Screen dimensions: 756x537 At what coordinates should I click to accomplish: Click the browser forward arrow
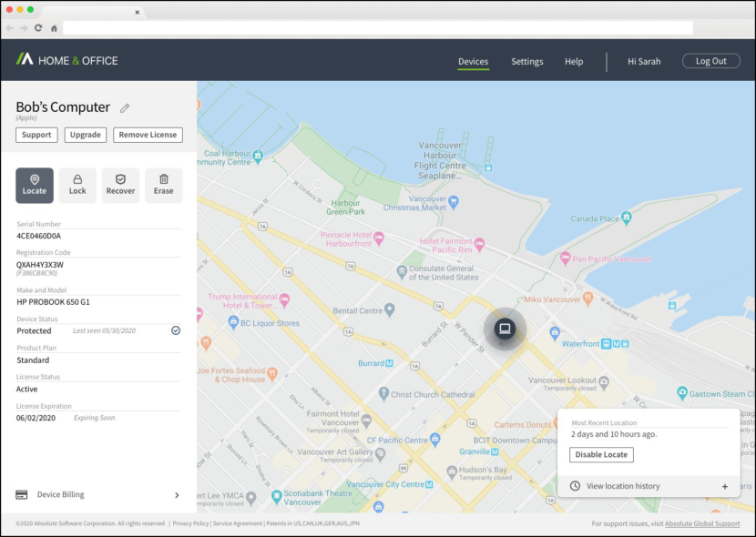point(24,28)
